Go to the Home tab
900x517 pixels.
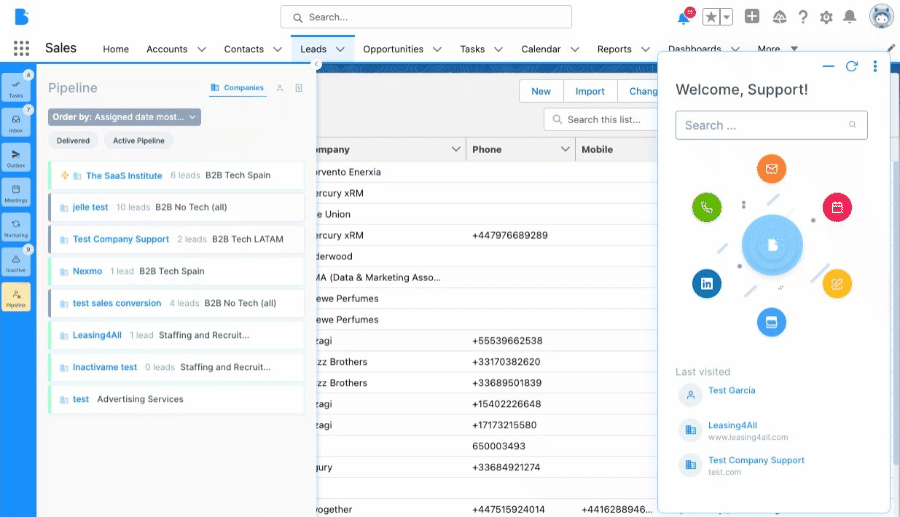coord(115,49)
